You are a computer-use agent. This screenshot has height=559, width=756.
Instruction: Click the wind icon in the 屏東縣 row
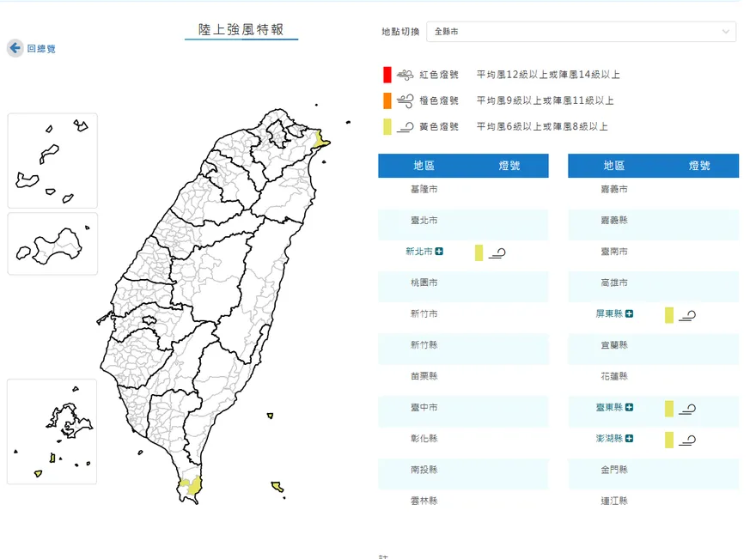click(x=686, y=315)
